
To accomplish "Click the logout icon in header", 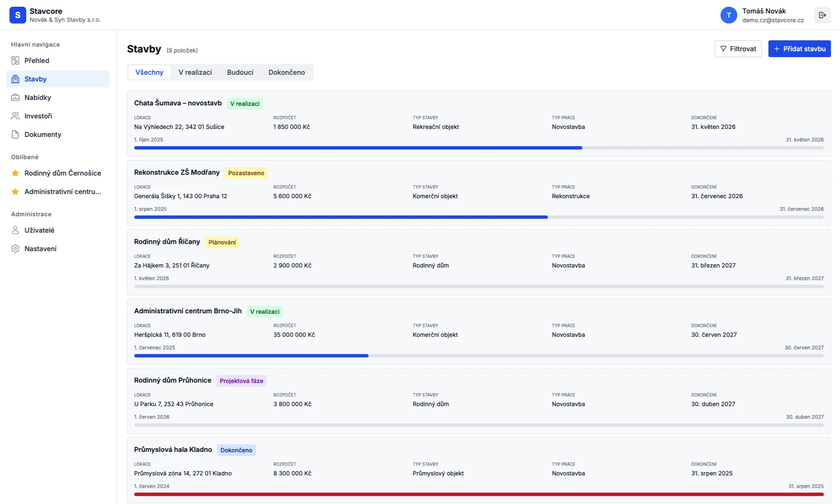I will tap(822, 15).
